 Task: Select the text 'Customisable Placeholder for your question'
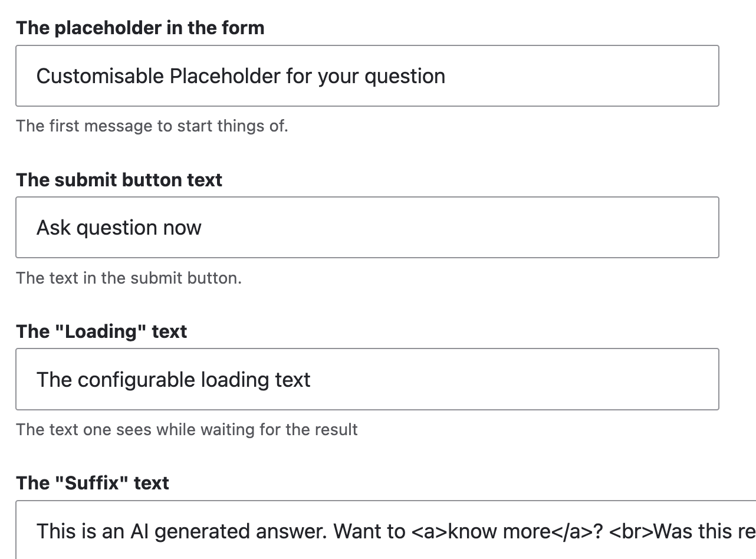click(241, 75)
